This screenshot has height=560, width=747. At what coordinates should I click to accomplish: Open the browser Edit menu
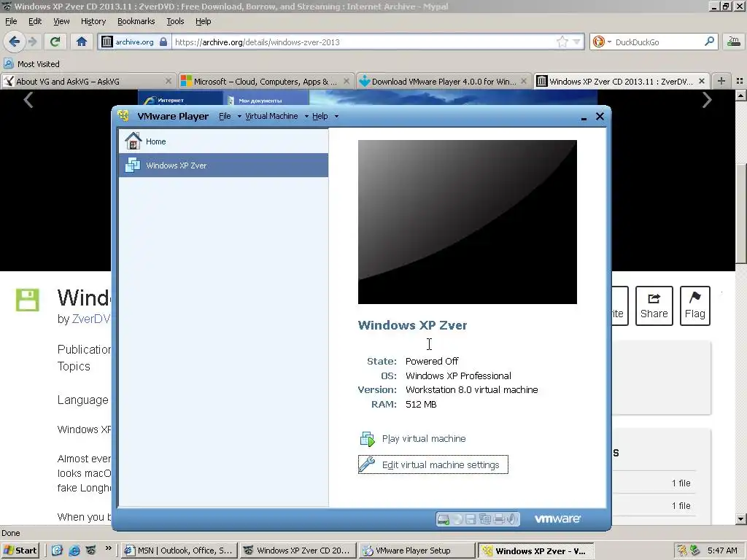click(35, 21)
